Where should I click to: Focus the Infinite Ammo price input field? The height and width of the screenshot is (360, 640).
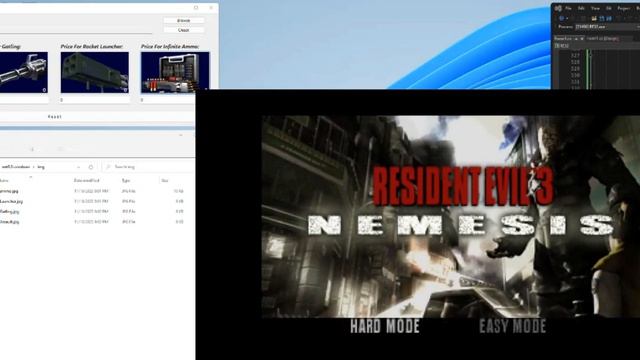[167, 100]
